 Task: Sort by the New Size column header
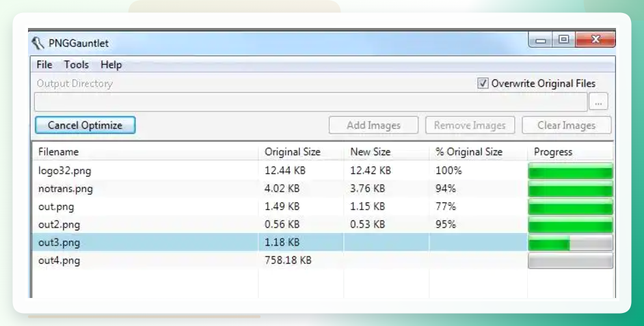[x=386, y=152]
